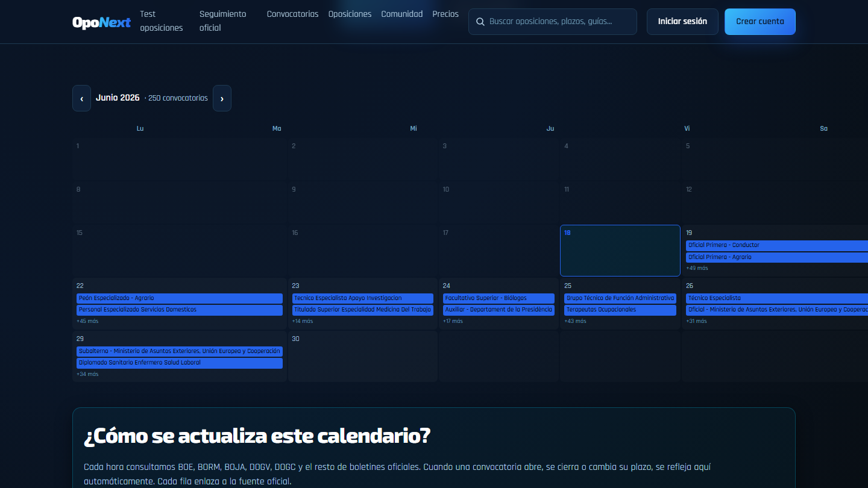Click Crear cuenta button
868x488 pixels.
760,22
